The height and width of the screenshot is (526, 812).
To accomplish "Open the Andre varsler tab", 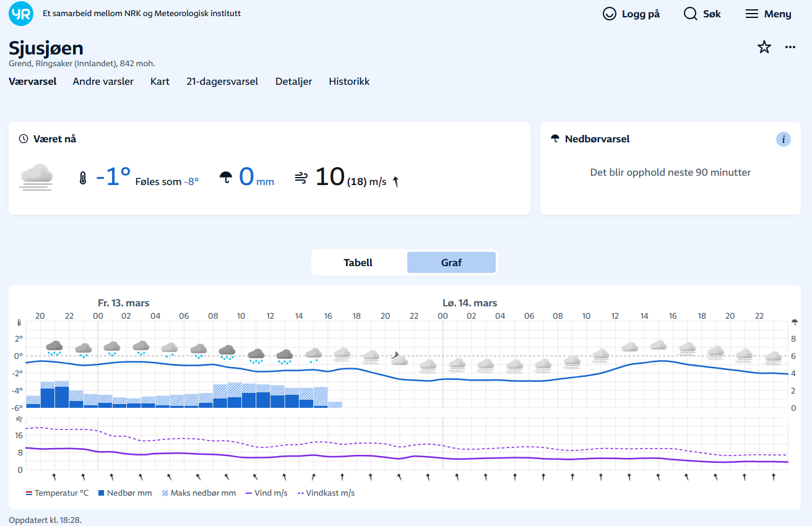I will click(x=103, y=81).
